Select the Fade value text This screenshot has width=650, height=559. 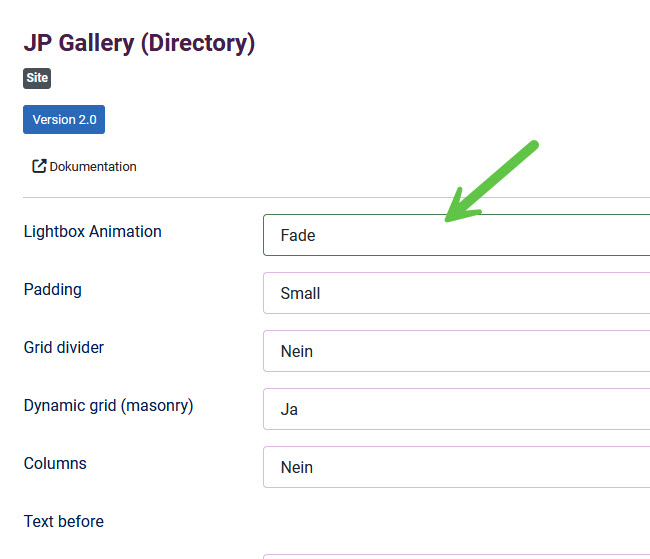[298, 236]
